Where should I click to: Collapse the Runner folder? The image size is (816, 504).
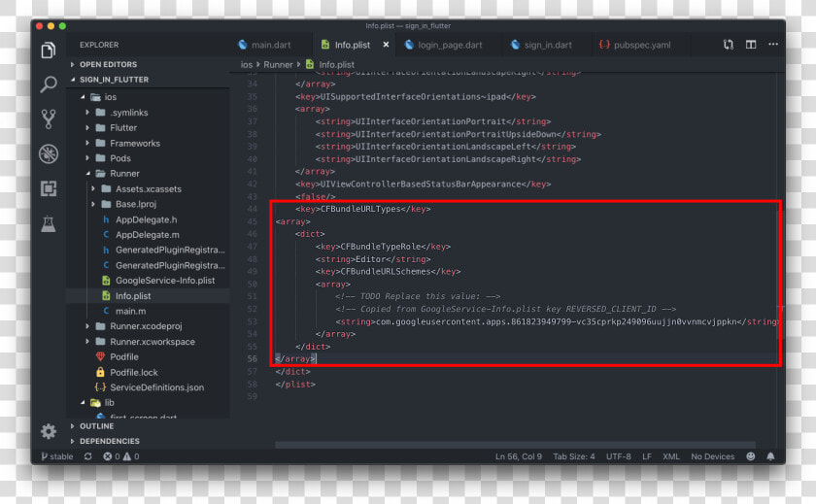click(x=124, y=174)
